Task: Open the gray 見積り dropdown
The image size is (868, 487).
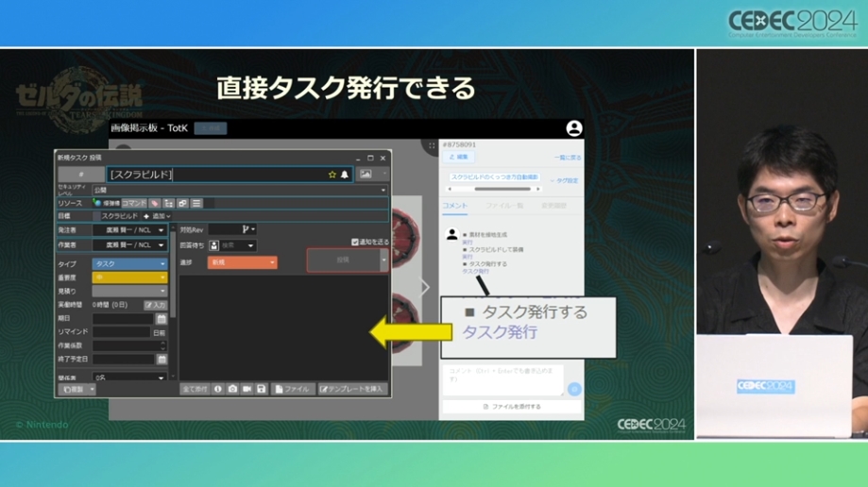Action: click(129, 291)
